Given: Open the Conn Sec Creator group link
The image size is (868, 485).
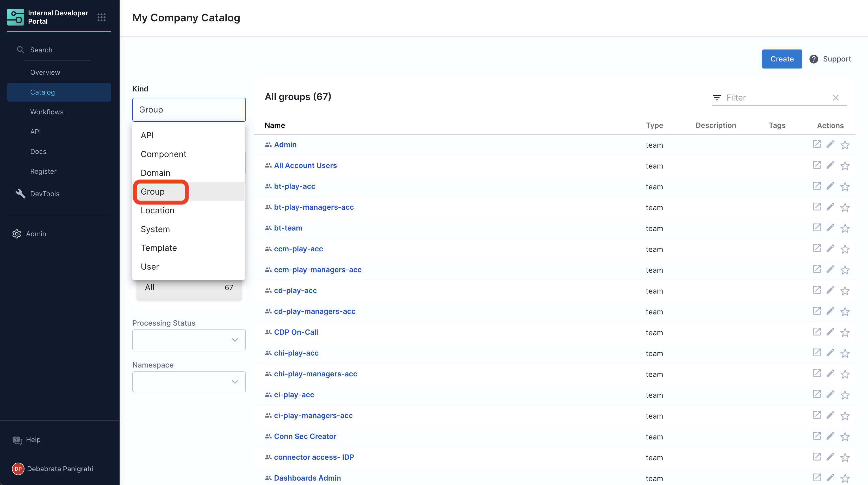Looking at the screenshot, I should point(305,436).
